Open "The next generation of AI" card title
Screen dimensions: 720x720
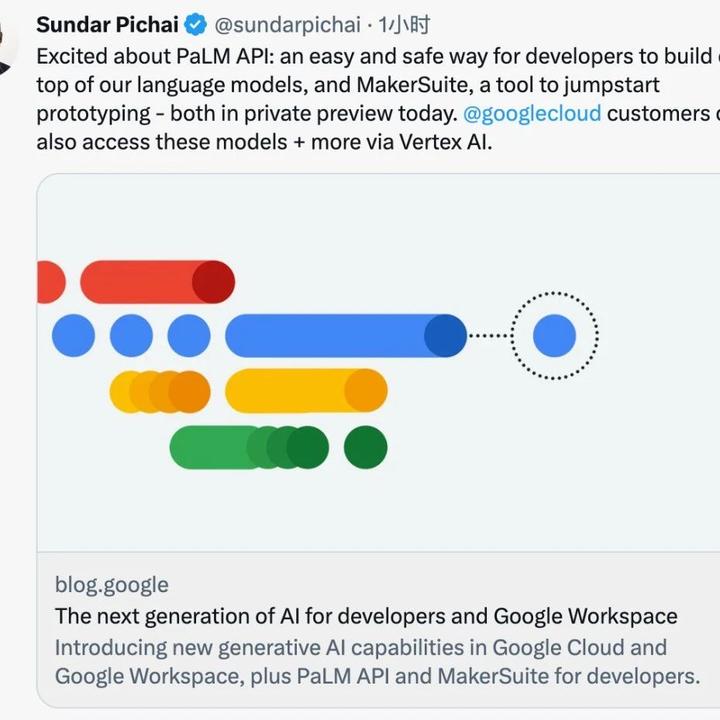(366, 616)
